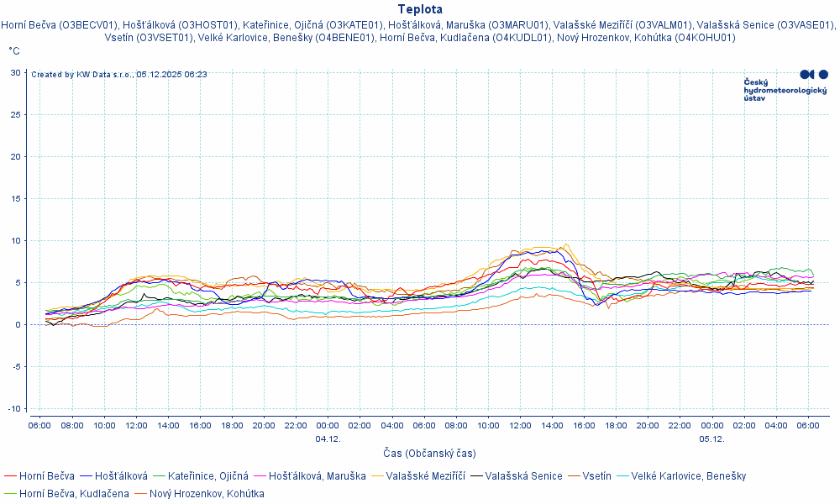This screenshot has height=504, width=840.
Task: Click the green Kateřinice, Ojičná legend marker
Action: pos(160,477)
